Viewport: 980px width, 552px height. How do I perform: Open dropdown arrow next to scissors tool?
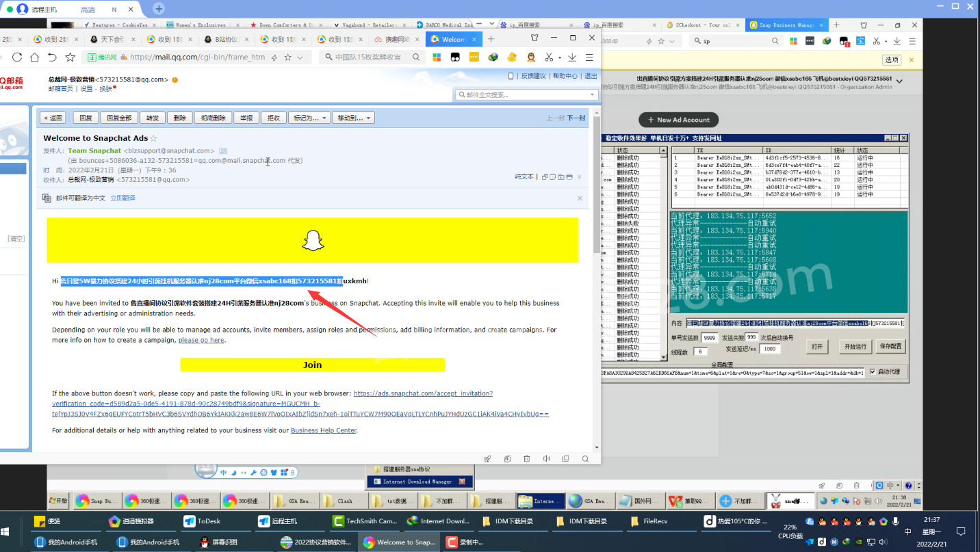pos(559,58)
